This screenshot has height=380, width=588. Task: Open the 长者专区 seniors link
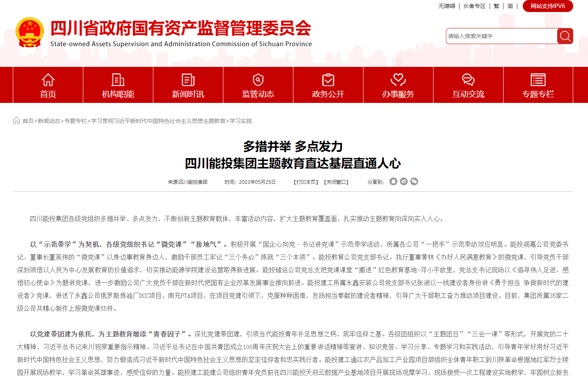(474, 6)
